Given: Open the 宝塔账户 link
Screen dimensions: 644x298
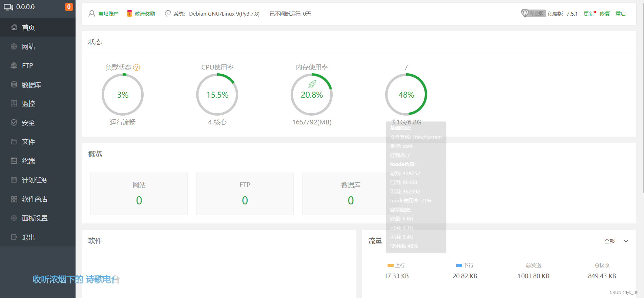Looking at the screenshot, I should [x=108, y=14].
